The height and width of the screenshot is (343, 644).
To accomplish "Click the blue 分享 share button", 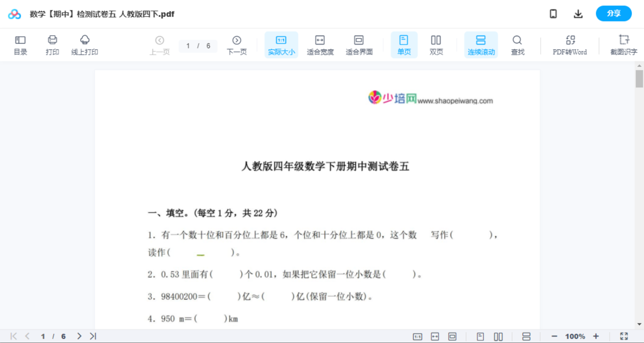I will point(614,13).
